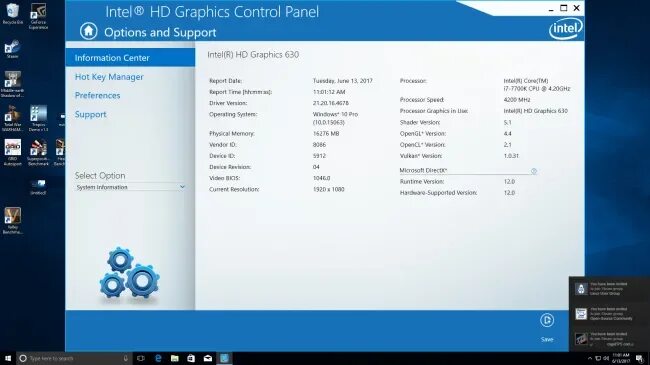Select the Total War WARHAMMER desktop shortcut

(x=12, y=119)
